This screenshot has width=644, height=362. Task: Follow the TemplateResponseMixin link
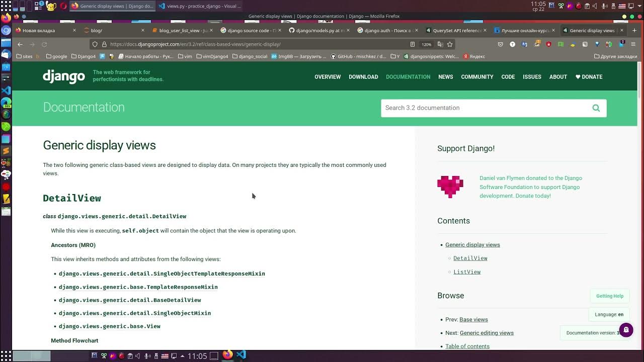(138, 287)
